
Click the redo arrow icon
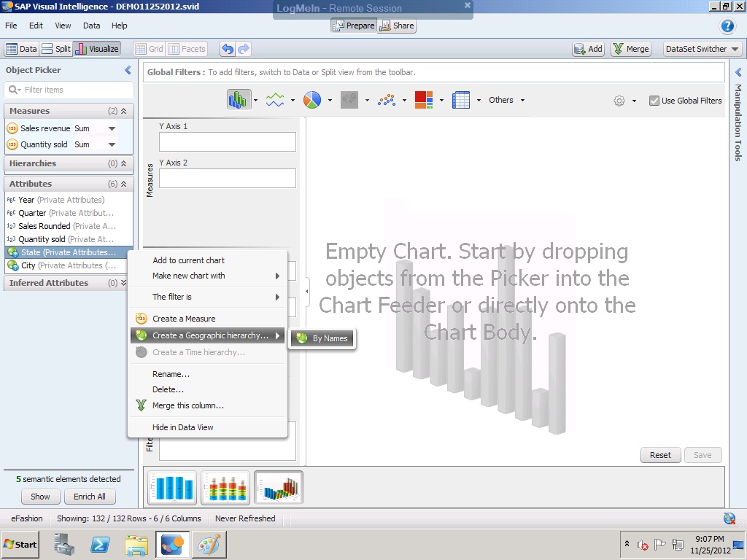point(244,49)
